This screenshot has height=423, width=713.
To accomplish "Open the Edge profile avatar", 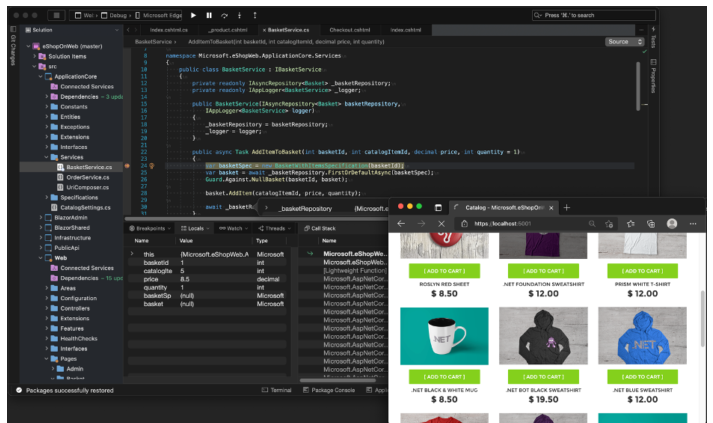I will click(x=672, y=224).
